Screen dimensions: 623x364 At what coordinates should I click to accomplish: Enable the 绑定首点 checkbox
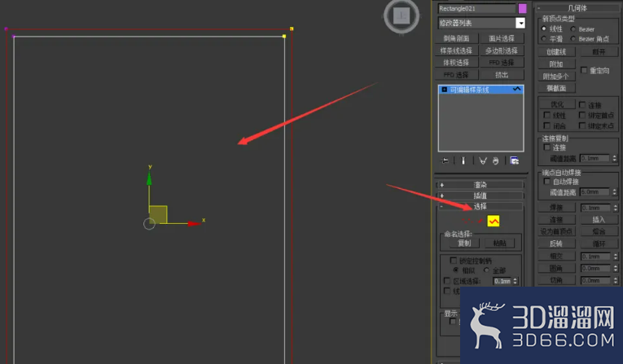582,116
